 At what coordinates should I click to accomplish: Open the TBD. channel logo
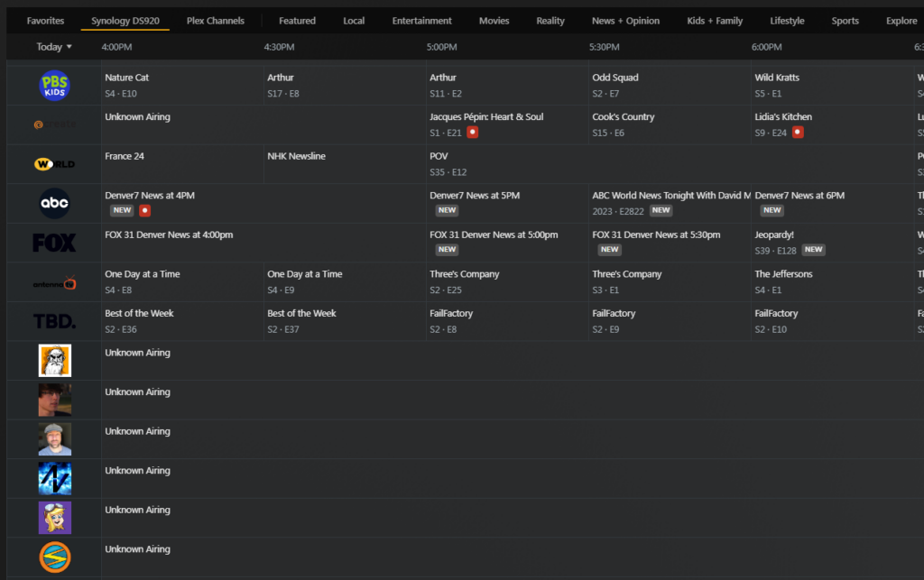pyautogui.click(x=54, y=321)
